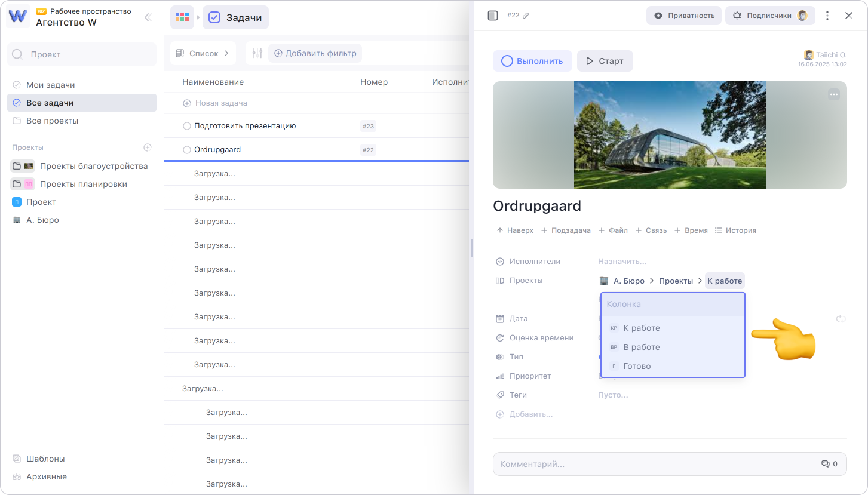
Task: Select Готово in column list
Action: point(673,366)
